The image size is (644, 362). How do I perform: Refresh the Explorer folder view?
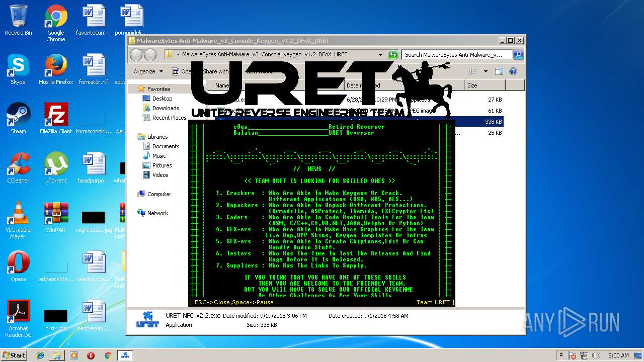[393, 54]
